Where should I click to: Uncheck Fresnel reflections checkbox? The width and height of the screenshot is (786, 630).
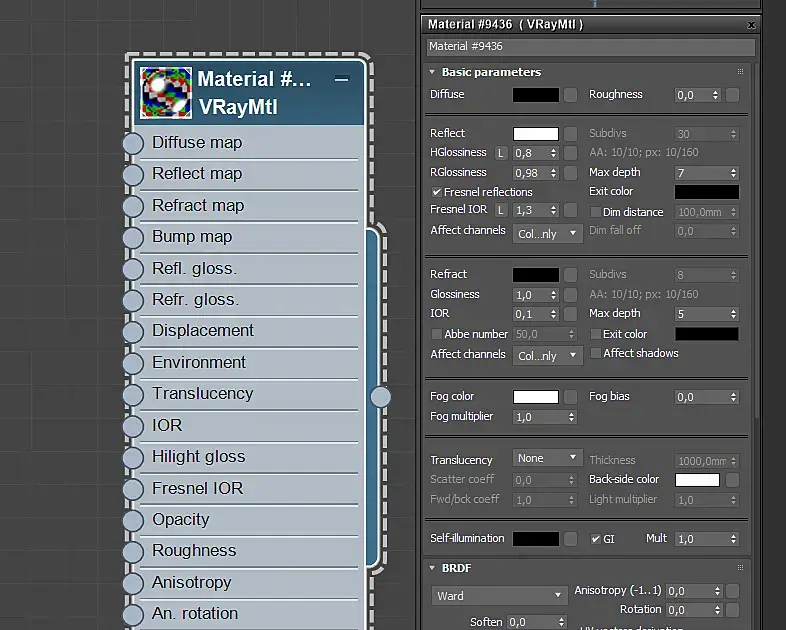437,192
